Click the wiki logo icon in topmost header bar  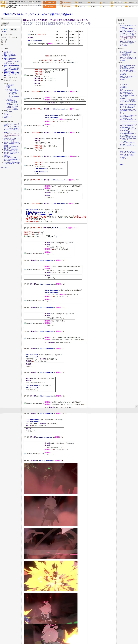pos(3,2)
